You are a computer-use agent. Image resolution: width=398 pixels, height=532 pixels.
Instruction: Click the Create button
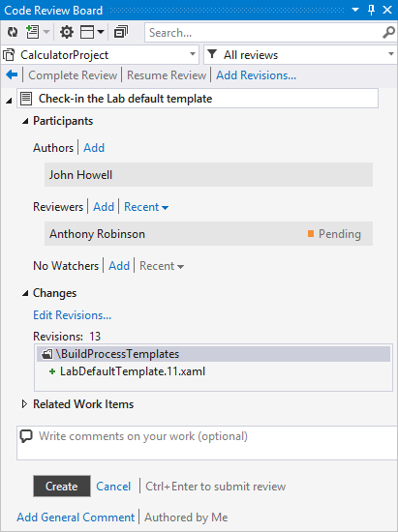(62, 487)
